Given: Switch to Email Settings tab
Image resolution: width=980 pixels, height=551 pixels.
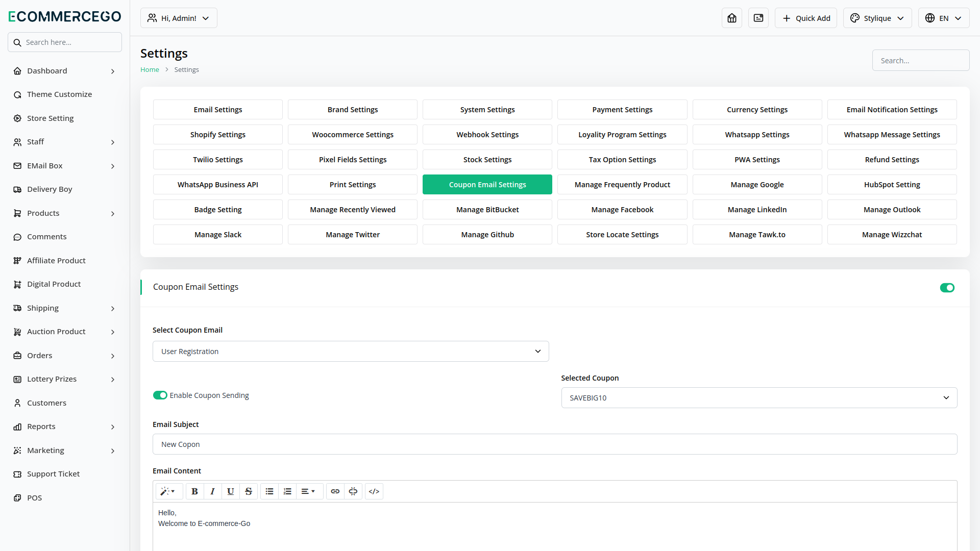Looking at the screenshot, I should tap(218, 110).
